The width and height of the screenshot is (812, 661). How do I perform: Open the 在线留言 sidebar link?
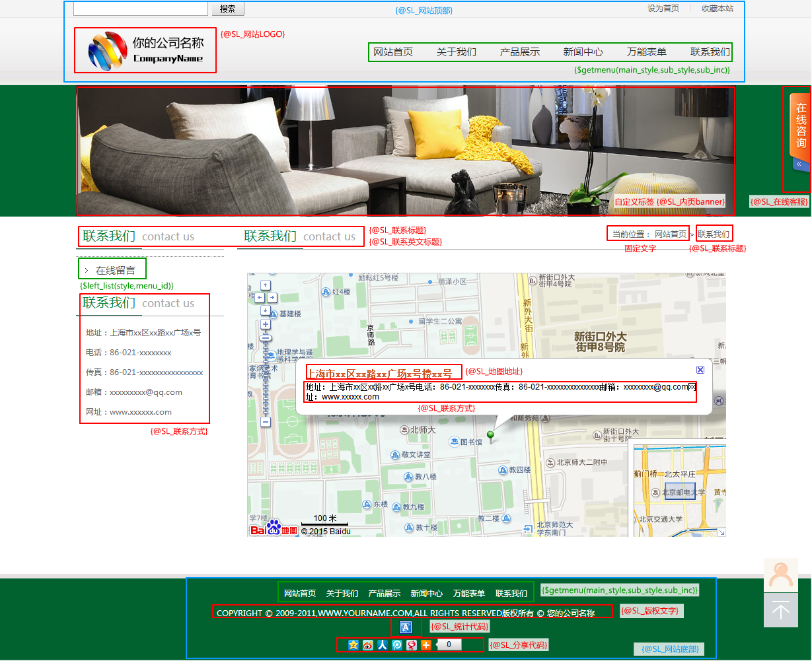[x=115, y=270]
